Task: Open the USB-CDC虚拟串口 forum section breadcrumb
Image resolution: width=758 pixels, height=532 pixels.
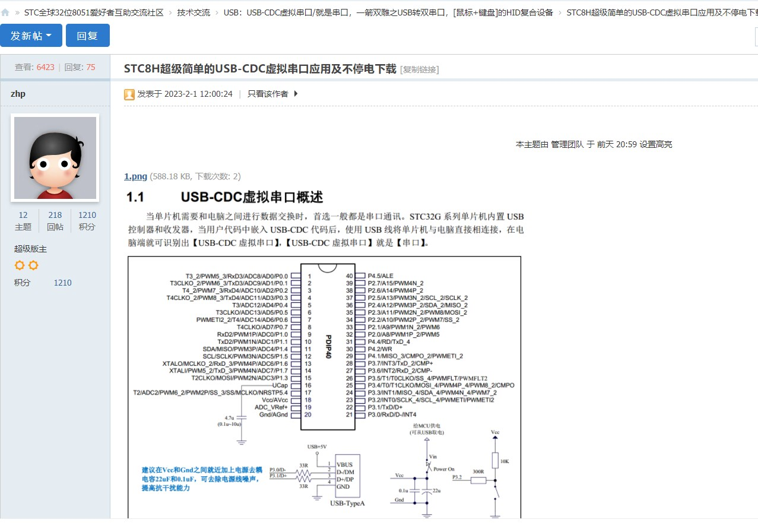Action: [x=388, y=12]
